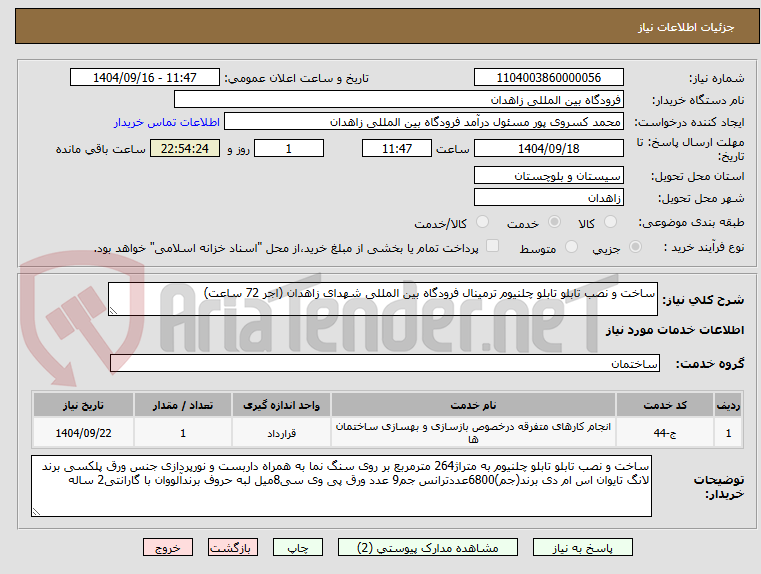
Task: Click the resize handle of شرح کلی نیاز textarea
Action: point(113,311)
